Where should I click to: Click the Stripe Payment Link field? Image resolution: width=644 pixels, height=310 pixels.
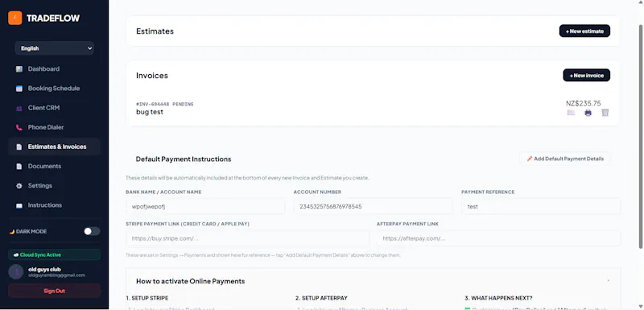point(248,238)
